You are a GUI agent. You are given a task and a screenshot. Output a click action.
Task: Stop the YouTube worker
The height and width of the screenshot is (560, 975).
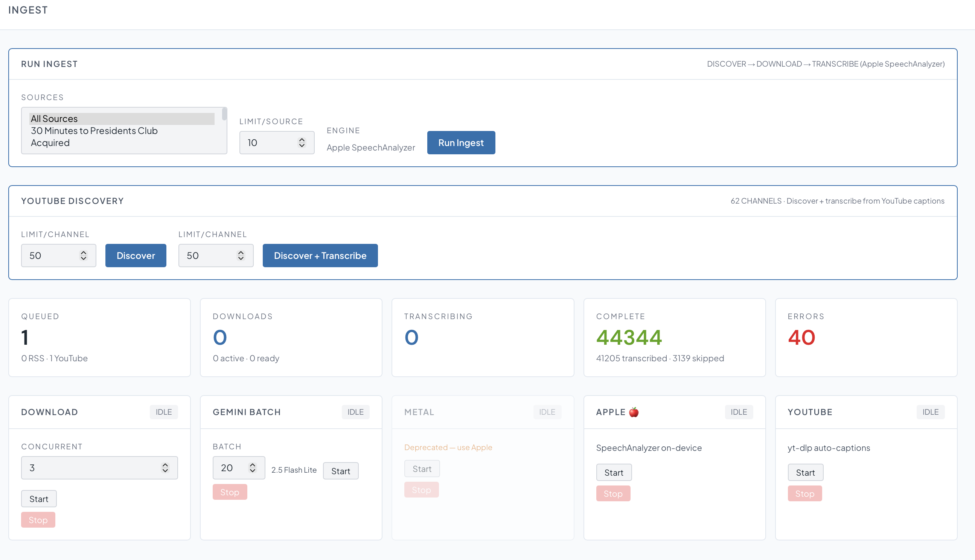[804, 493]
